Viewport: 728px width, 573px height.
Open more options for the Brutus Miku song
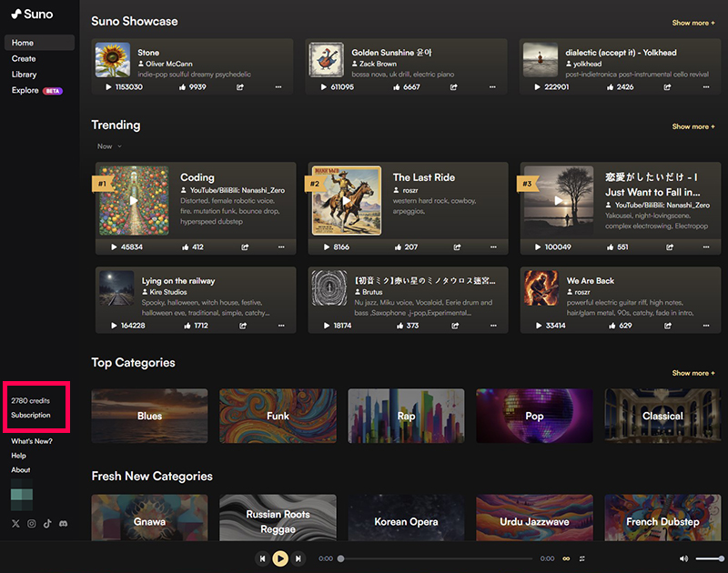coord(493,326)
